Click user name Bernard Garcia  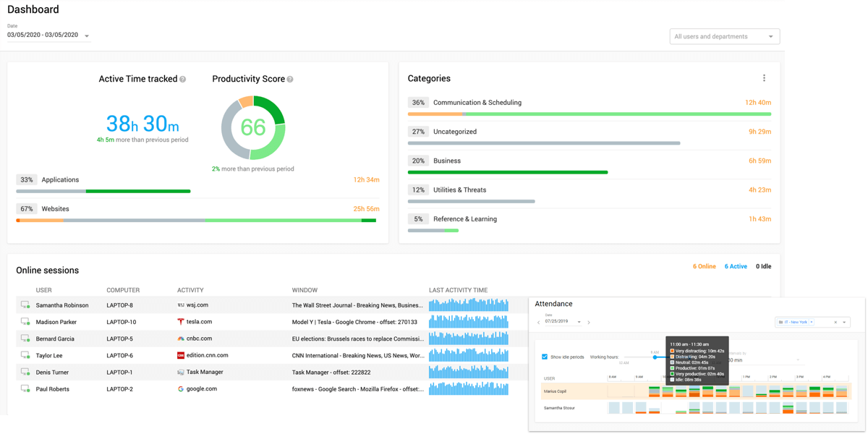pyautogui.click(x=56, y=339)
